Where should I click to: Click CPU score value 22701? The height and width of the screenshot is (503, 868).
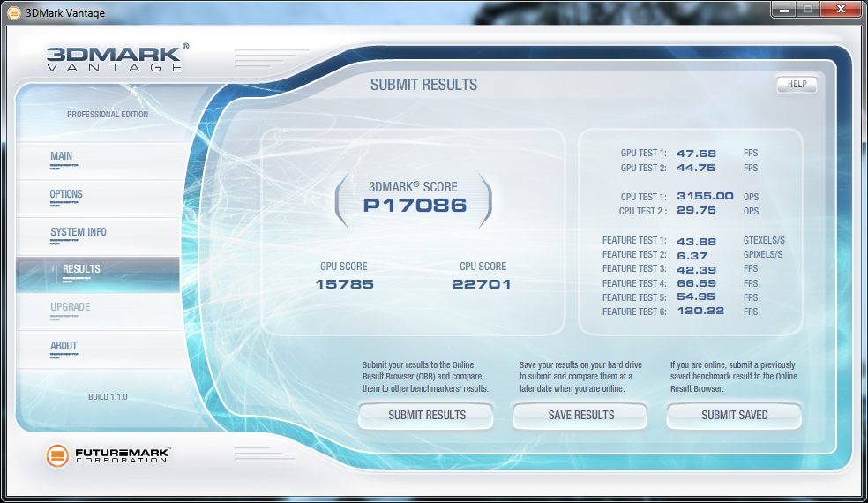pyautogui.click(x=481, y=284)
